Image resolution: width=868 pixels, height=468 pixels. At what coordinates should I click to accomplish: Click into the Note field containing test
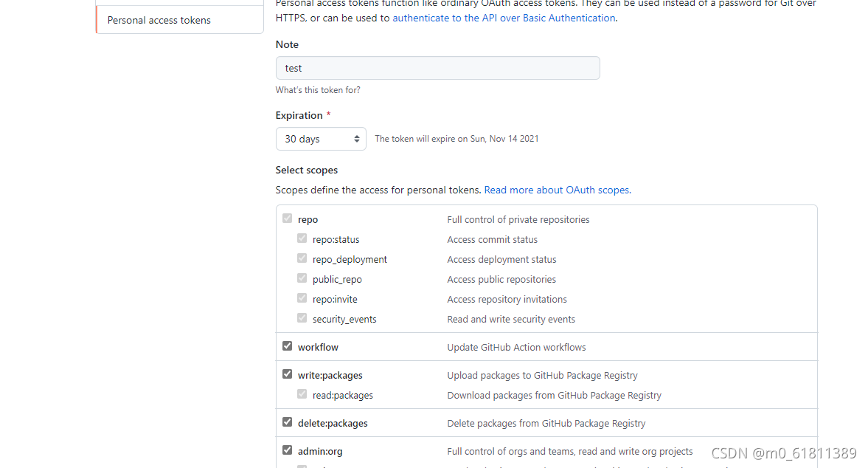point(437,68)
